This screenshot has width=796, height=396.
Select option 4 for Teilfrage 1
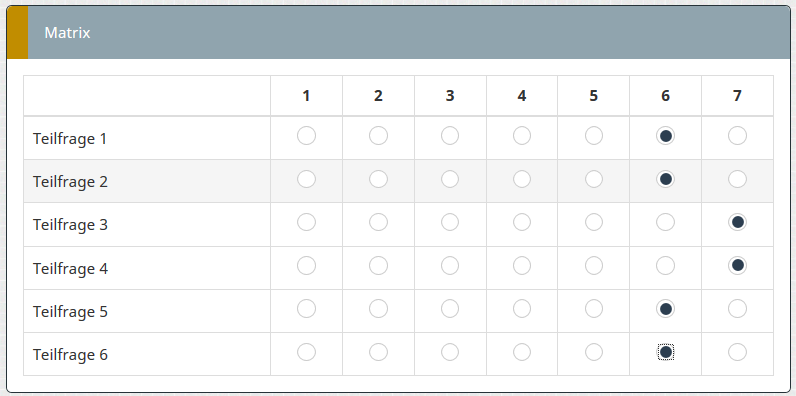[x=522, y=136]
